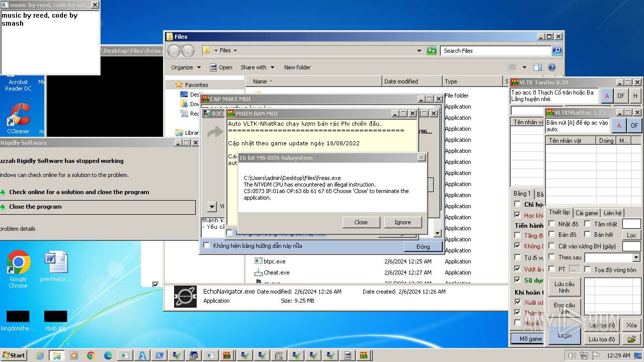Click dropdown arrow in 83f3 dialog
644x362 pixels.
(x=212, y=207)
